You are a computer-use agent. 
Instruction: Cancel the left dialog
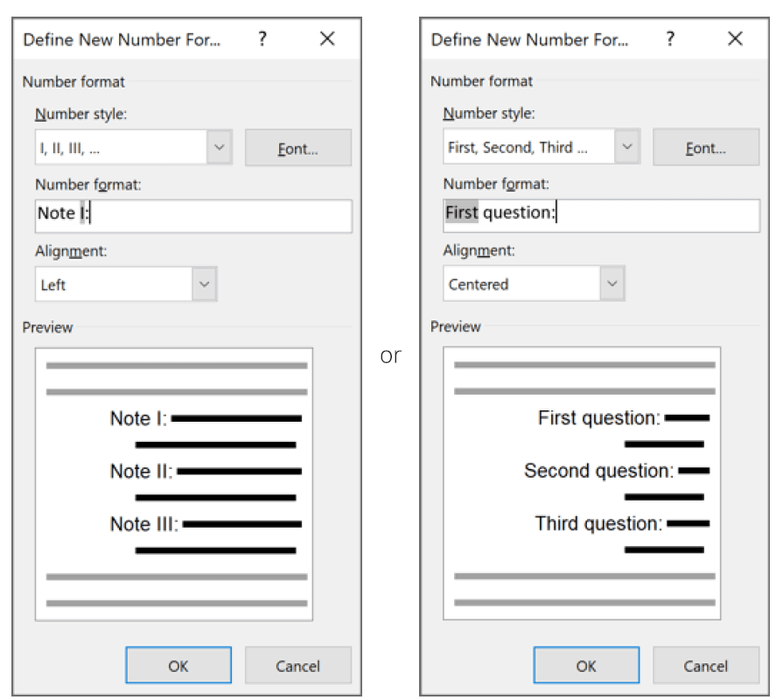(x=298, y=665)
